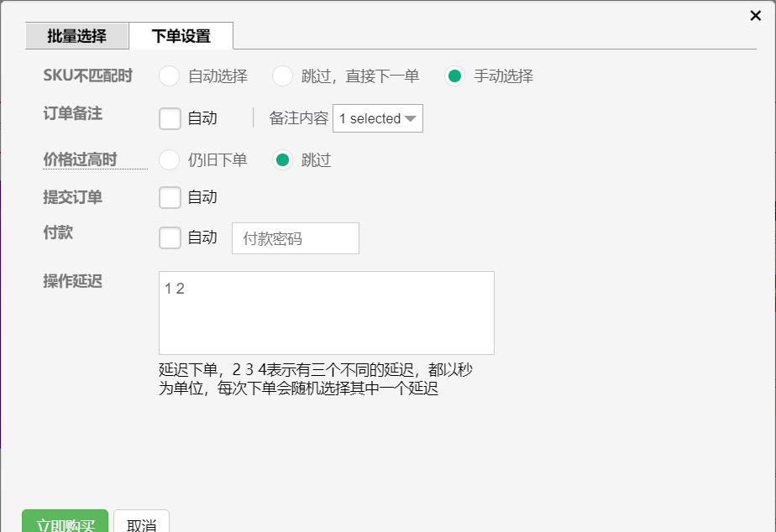The width and height of the screenshot is (776, 532).
Task: Open the 备注内容 selection dropdown
Action: (x=376, y=118)
